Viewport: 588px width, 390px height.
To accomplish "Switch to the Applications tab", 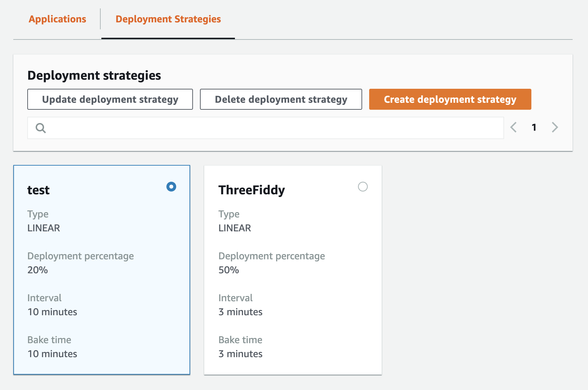I will (57, 19).
